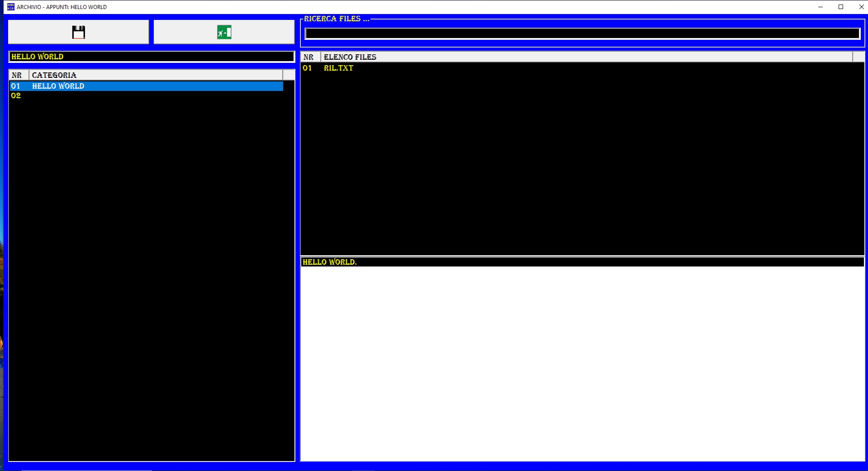
Task: Click the 01 number beside RIL.TXT
Action: click(307, 68)
